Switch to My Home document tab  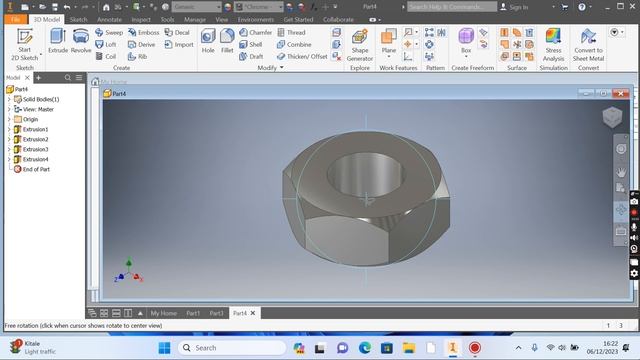coord(164,313)
